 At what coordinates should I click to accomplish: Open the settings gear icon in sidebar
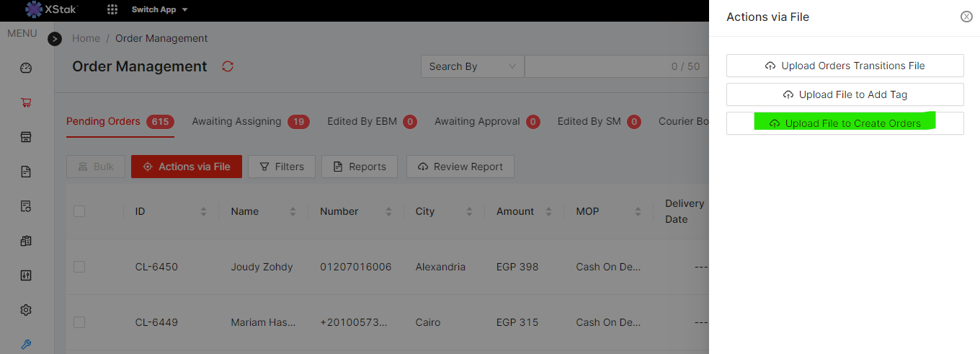click(26, 310)
